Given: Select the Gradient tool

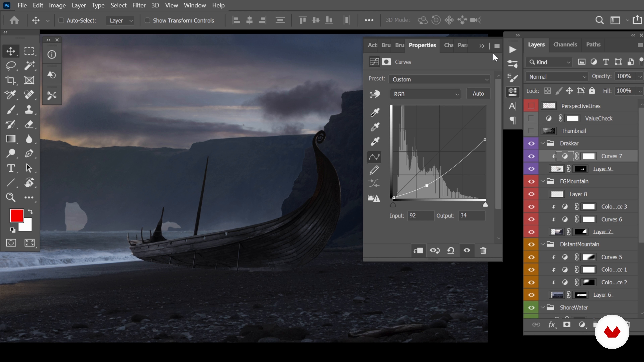Looking at the screenshot, I should (11, 139).
